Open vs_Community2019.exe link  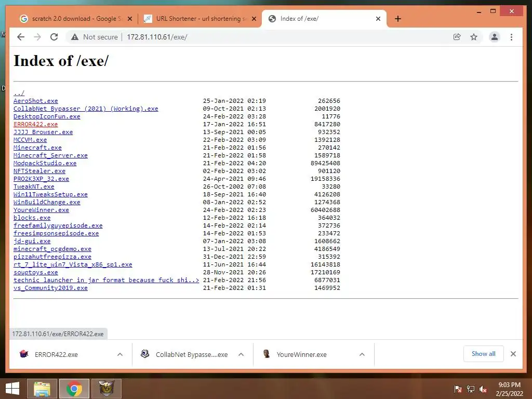(x=50, y=288)
